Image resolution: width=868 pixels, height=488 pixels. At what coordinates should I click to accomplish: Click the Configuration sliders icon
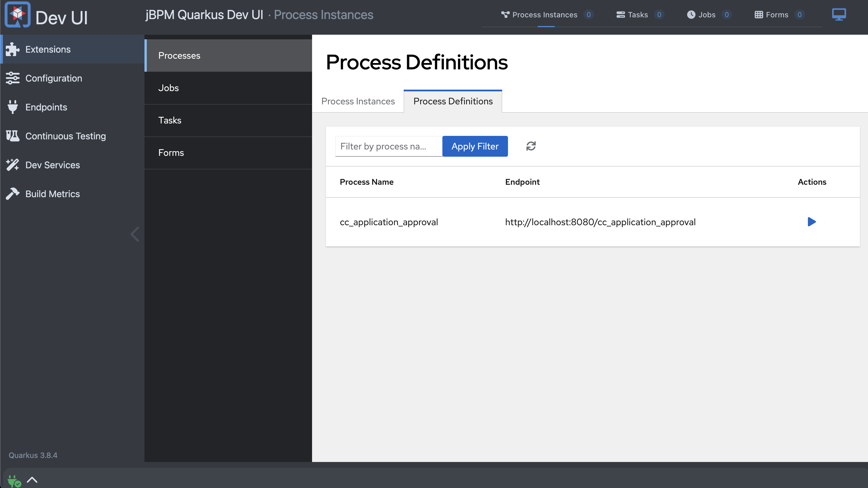coord(12,78)
